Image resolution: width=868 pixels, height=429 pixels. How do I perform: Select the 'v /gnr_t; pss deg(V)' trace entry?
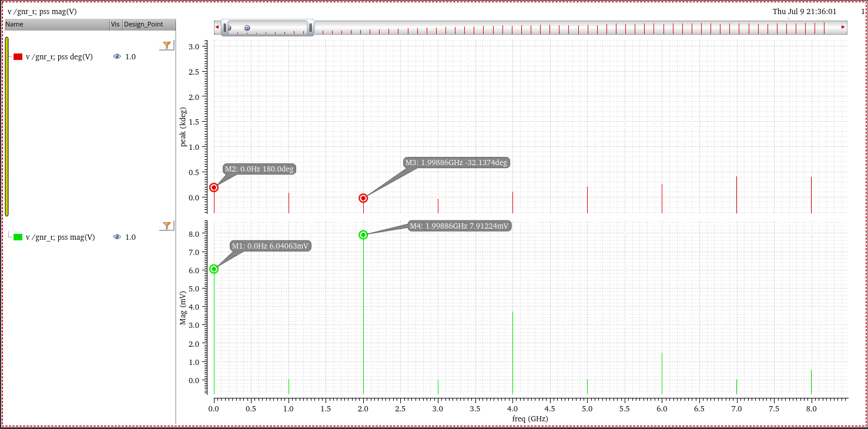tap(59, 56)
